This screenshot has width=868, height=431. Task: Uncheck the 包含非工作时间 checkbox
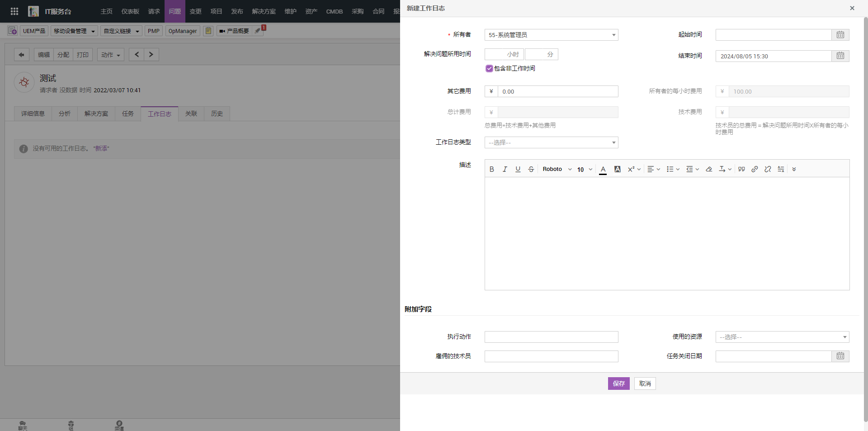coord(489,69)
